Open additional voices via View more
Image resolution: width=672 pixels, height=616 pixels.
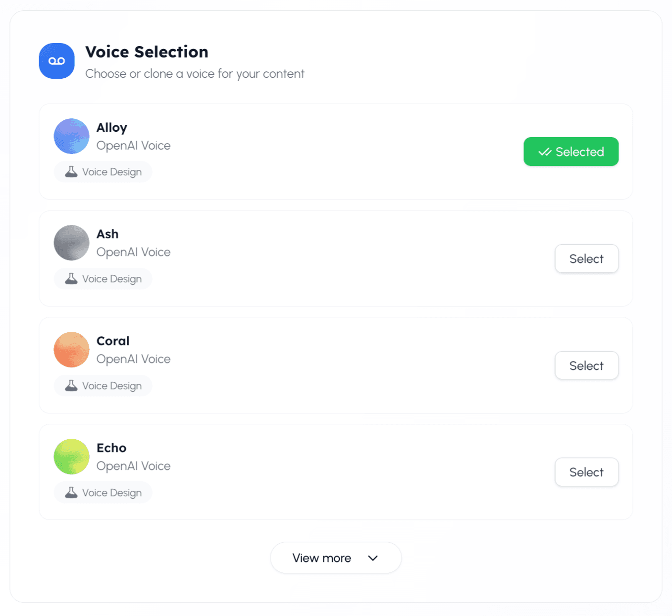point(336,558)
